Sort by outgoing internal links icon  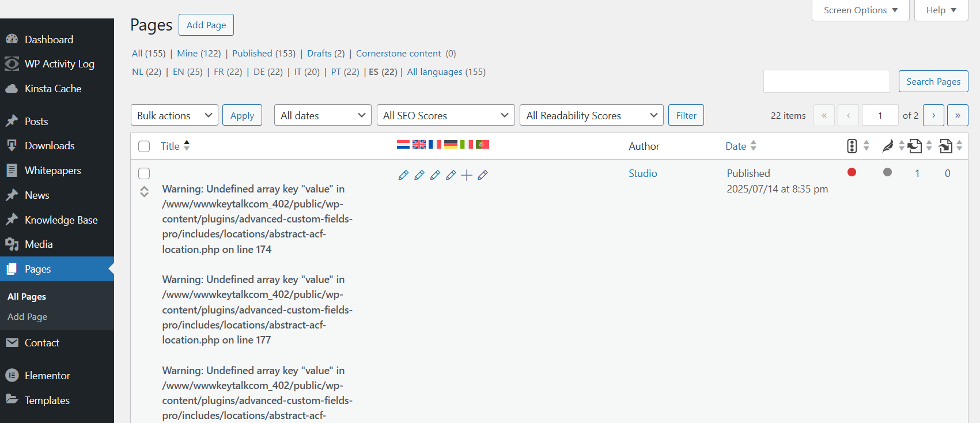(914, 146)
